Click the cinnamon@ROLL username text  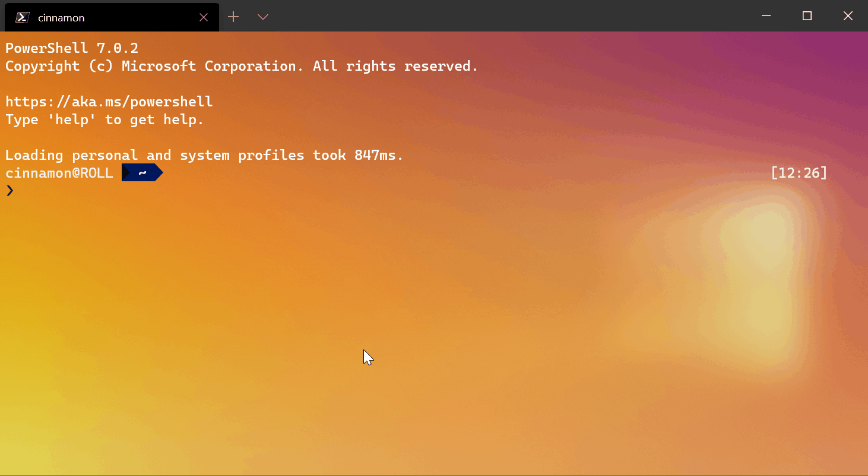click(59, 172)
